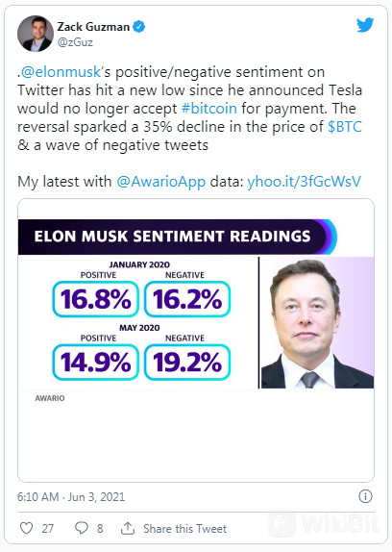392x552 pixels.
Task: Open replies via speech bubble icon
Action: click(82, 528)
